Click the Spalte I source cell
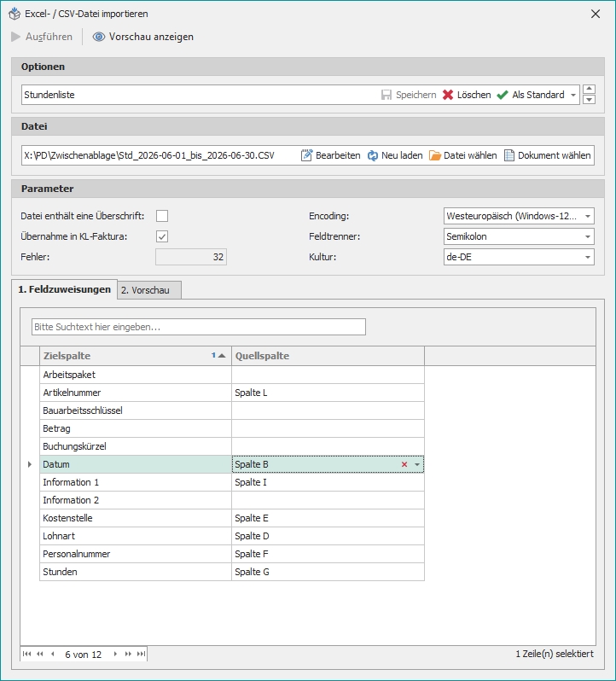This screenshot has width=616, height=681. 328,482
